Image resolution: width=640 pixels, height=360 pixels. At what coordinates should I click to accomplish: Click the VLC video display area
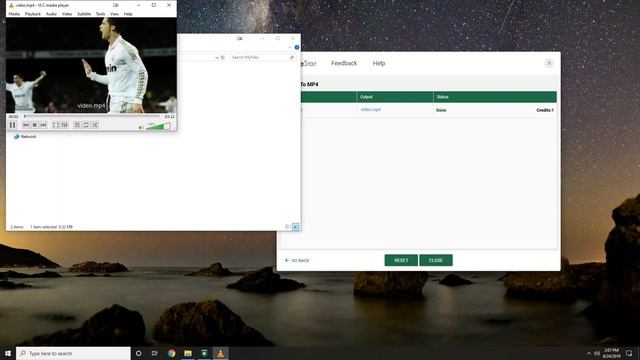coord(91,65)
